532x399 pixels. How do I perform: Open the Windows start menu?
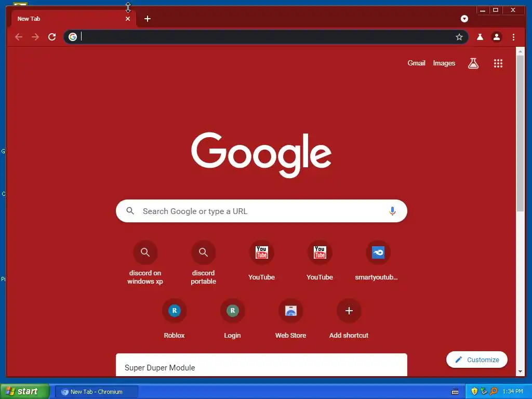(x=25, y=391)
